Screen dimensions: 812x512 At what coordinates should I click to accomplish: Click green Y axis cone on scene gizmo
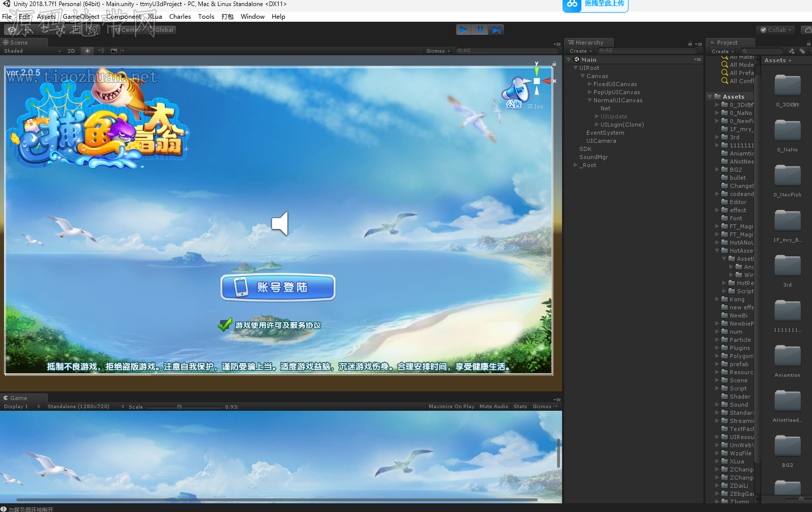[537, 71]
